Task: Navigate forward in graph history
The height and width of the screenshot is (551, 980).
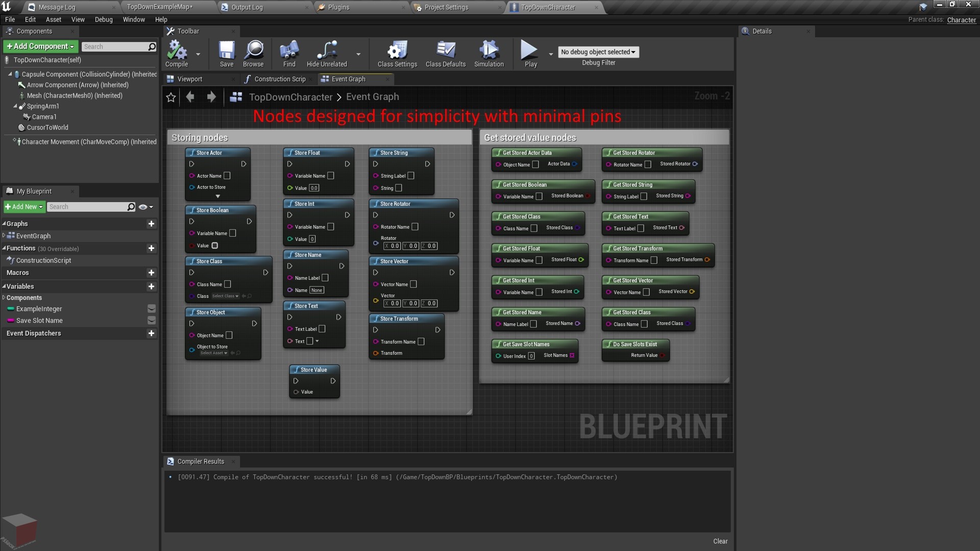Action: point(211,96)
